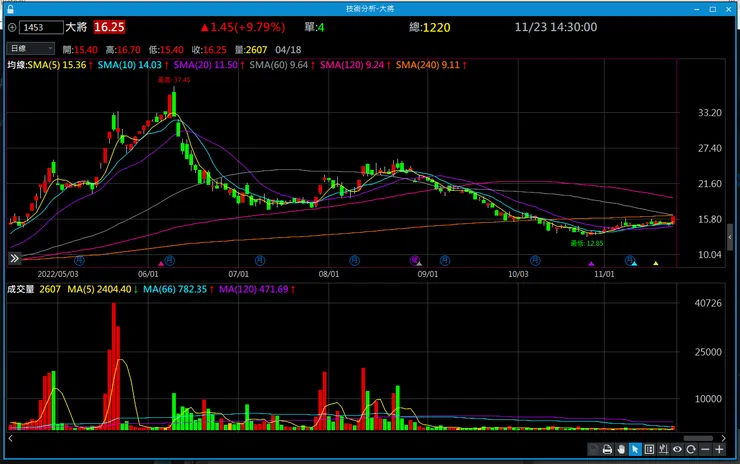This screenshot has width=740, height=464.
Task: Click the right-edge panel collapse handle
Action: point(730,237)
